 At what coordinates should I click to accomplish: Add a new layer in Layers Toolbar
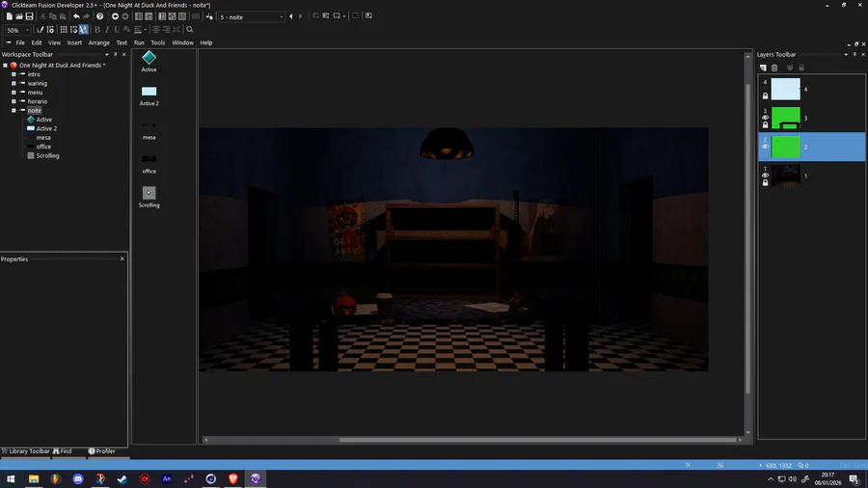(764, 68)
